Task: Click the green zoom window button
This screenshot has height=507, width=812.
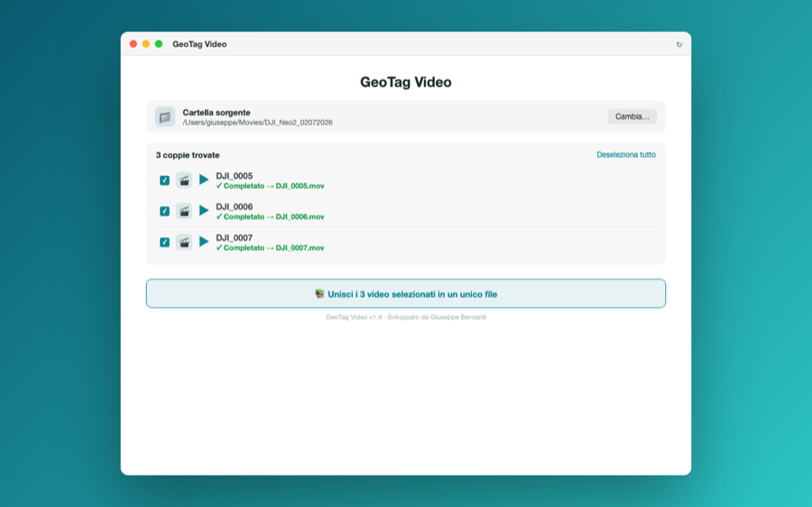Action: click(159, 44)
